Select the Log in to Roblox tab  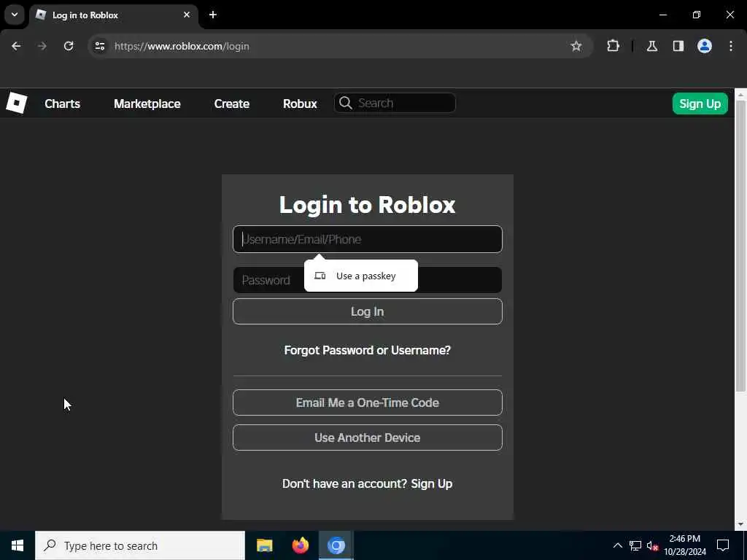tap(115, 15)
